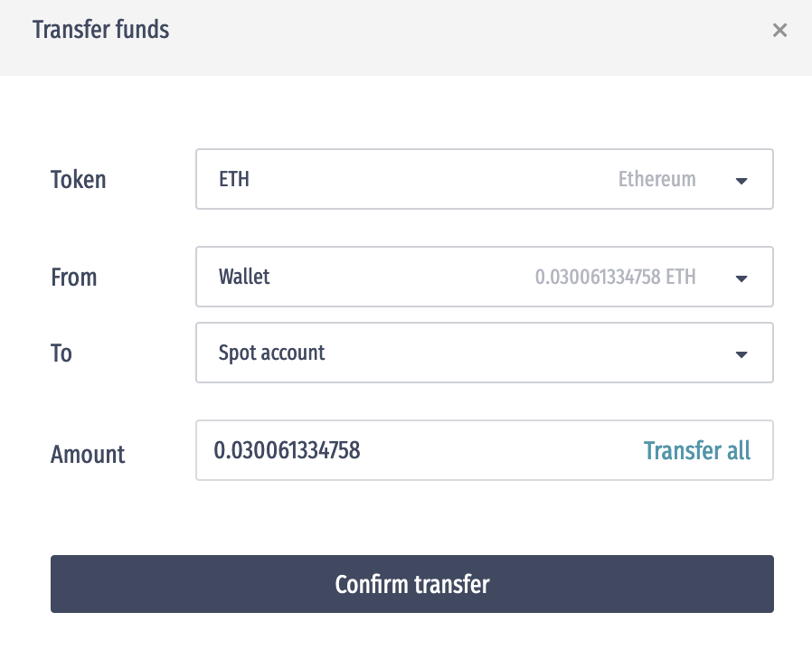Screen dimensions: 812x669
Task: Click the Transfer funds dialog title
Action: [100, 29]
